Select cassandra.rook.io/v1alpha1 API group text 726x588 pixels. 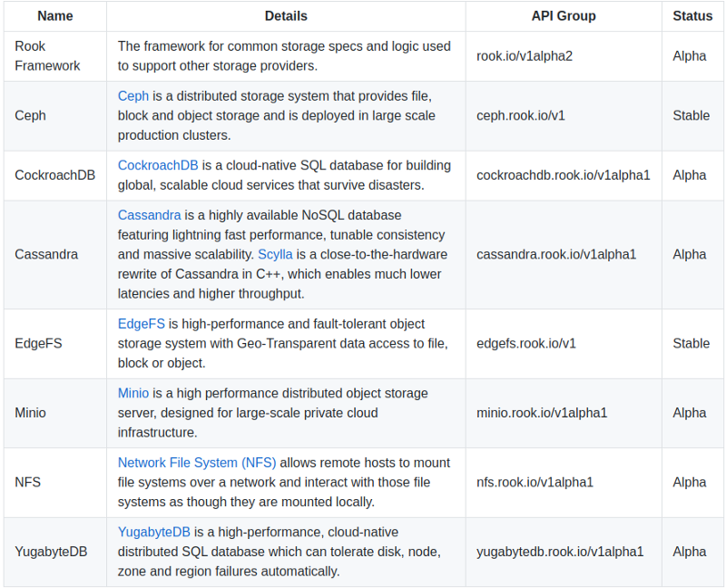pos(556,254)
